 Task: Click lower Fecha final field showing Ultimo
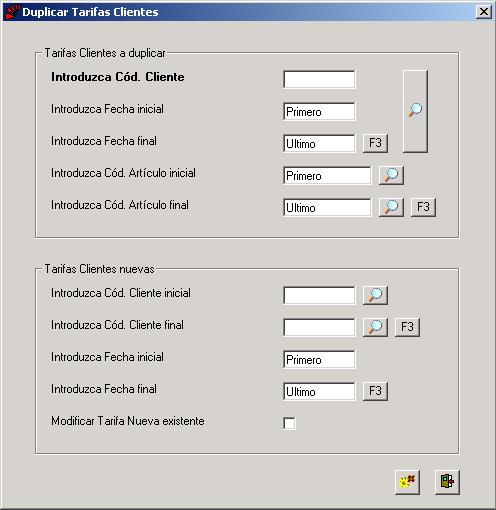point(319,391)
